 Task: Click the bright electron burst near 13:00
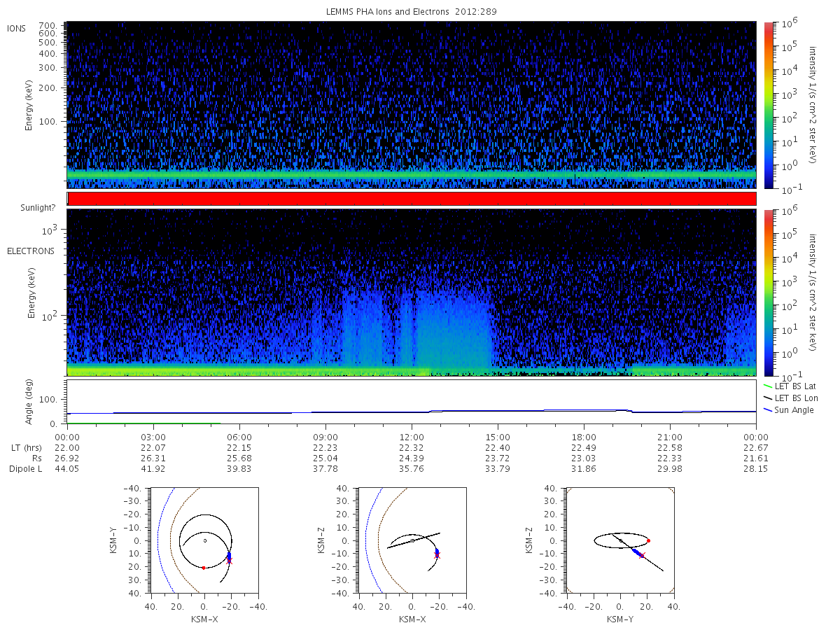click(x=454, y=322)
